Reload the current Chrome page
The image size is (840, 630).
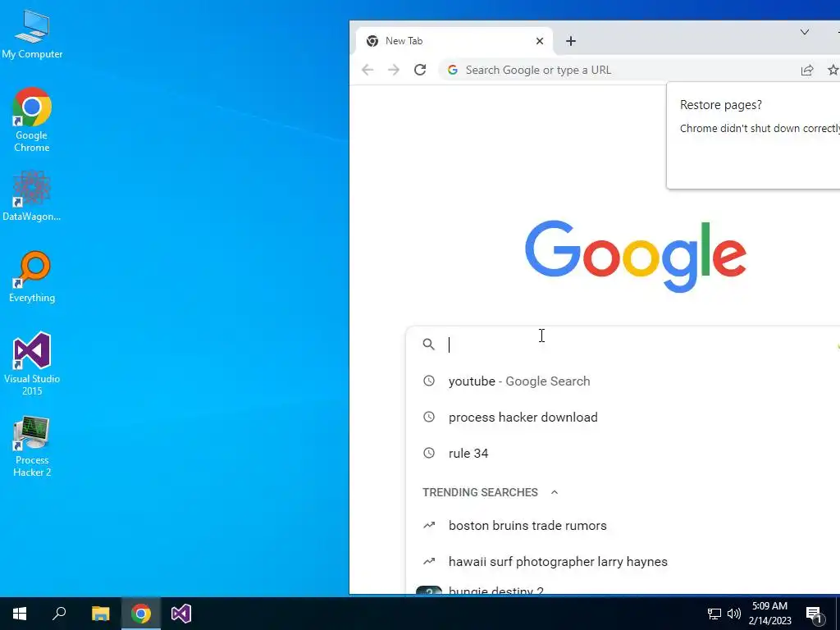pos(420,70)
